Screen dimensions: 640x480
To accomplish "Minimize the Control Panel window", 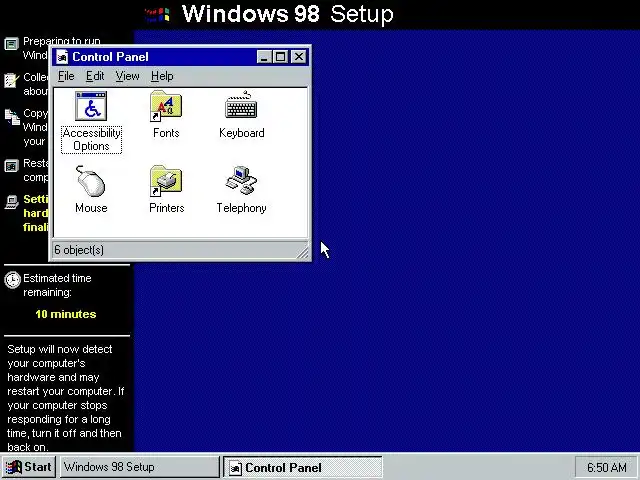I will pos(264,57).
